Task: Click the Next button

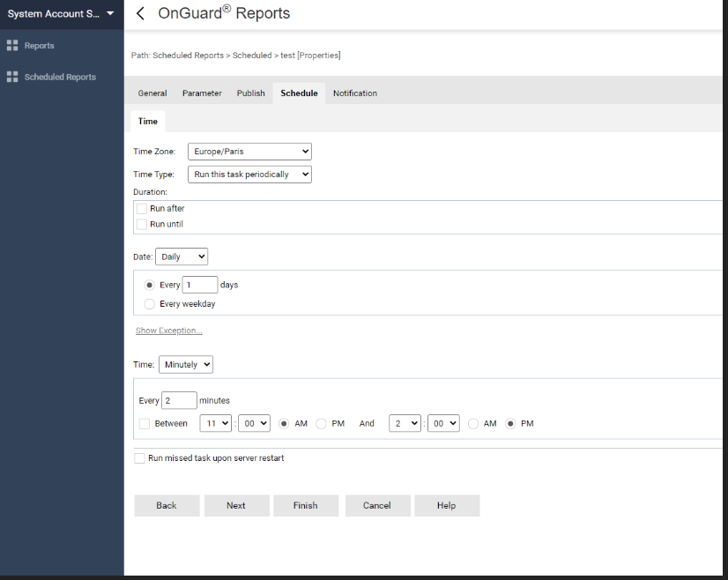Action: (237, 505)
